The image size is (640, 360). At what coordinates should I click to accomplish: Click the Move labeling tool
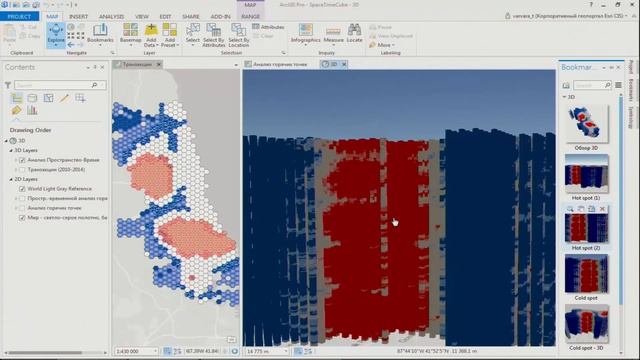pos(382,45)
